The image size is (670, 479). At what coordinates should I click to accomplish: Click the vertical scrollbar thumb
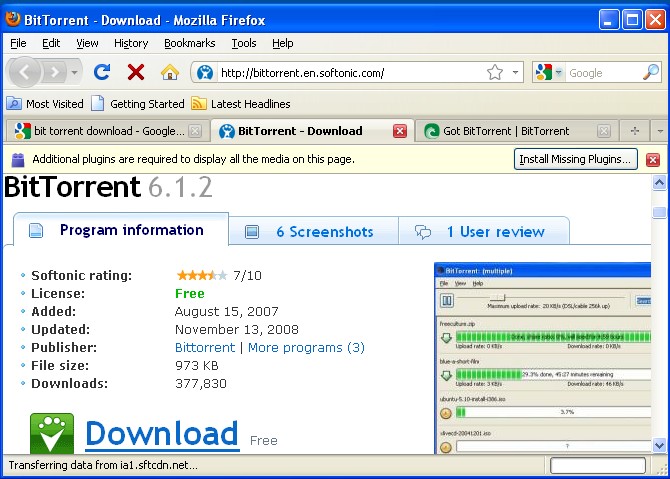click(659, 212)
